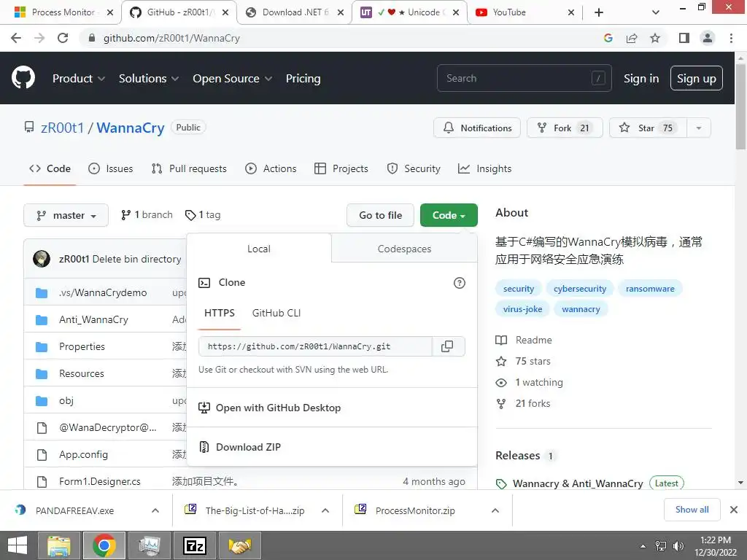Select GitHub CLI clone option
The image size is (747, 560).
point(276,313)
